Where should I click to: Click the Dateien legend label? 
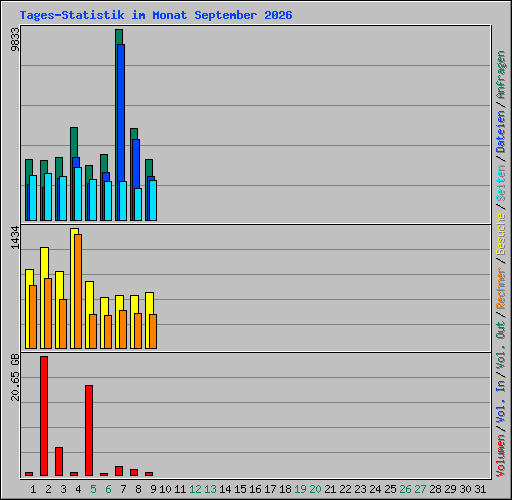click(501, 132)
